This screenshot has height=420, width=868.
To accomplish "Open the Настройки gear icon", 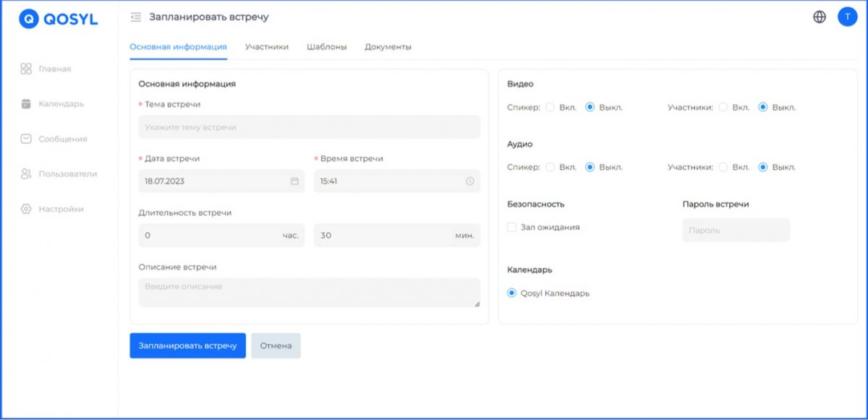I will pos(26,209).
